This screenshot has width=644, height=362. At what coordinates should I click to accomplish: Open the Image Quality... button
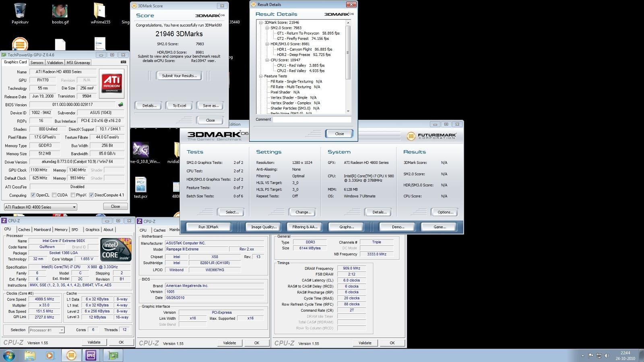(264, 227)
